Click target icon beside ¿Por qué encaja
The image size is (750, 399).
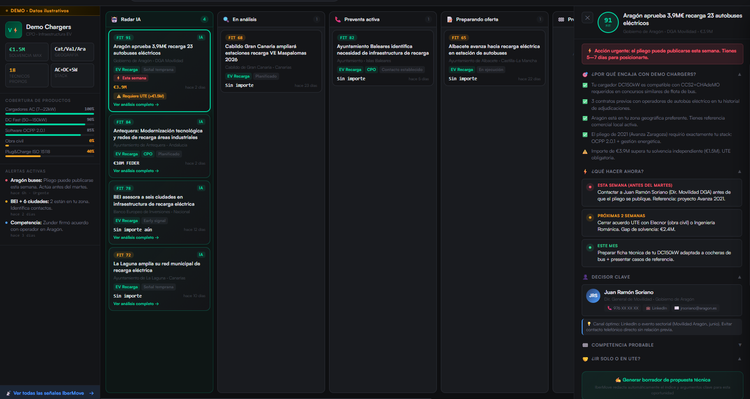click(585, 75)
